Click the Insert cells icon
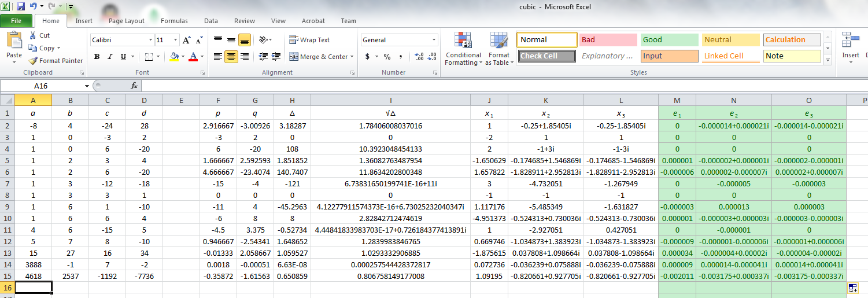This screenshot has height=298, width=868. 850,40
